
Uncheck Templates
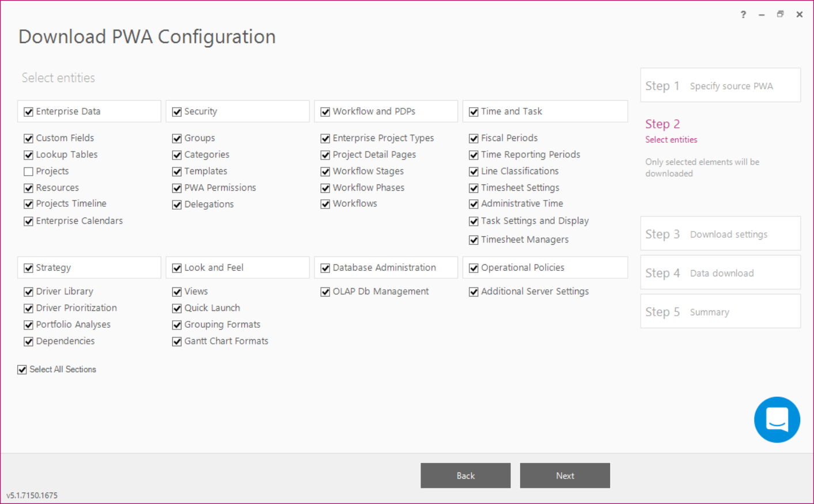(x=177, y=172)
